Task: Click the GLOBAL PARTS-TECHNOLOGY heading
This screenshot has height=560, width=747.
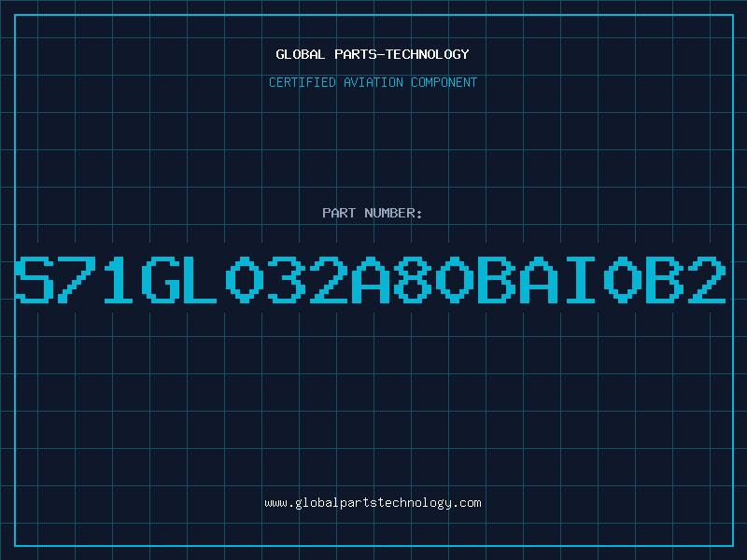Action: point(373,54)
